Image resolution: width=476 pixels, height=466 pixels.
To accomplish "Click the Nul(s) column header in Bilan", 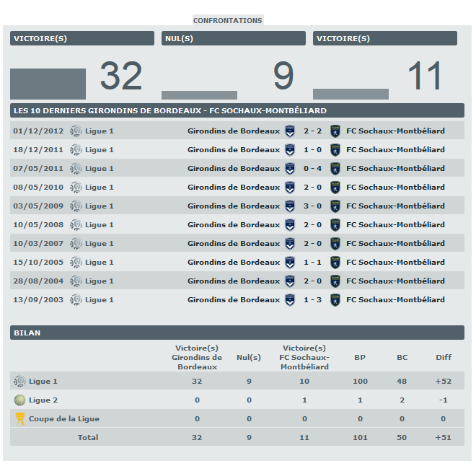I will click(x=249, y=358).
